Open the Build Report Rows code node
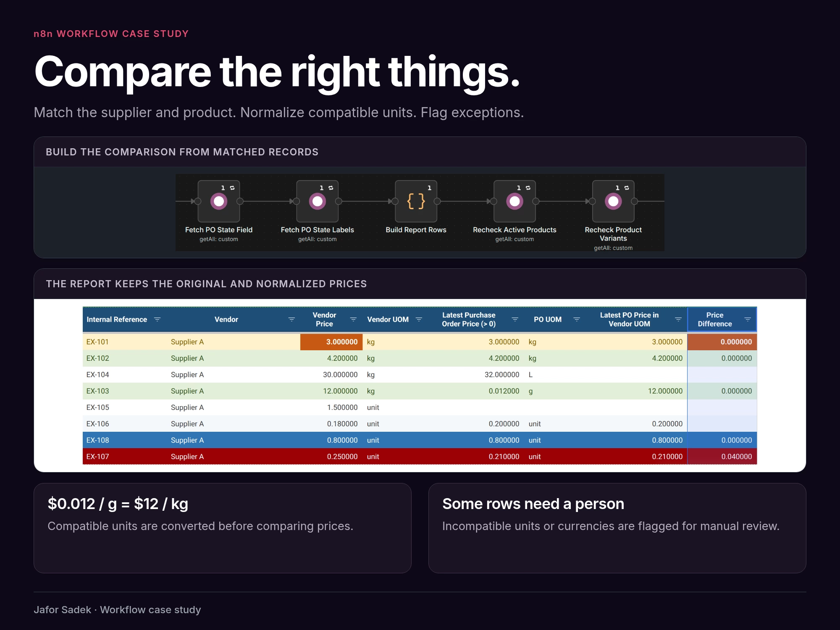 [x=416, y=201]
